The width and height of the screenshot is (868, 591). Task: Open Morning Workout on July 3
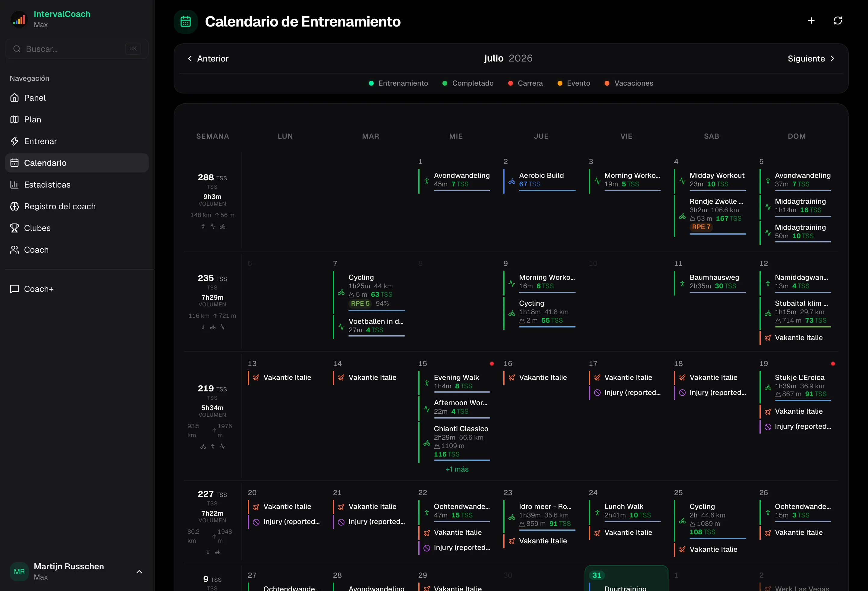point(625,181)
